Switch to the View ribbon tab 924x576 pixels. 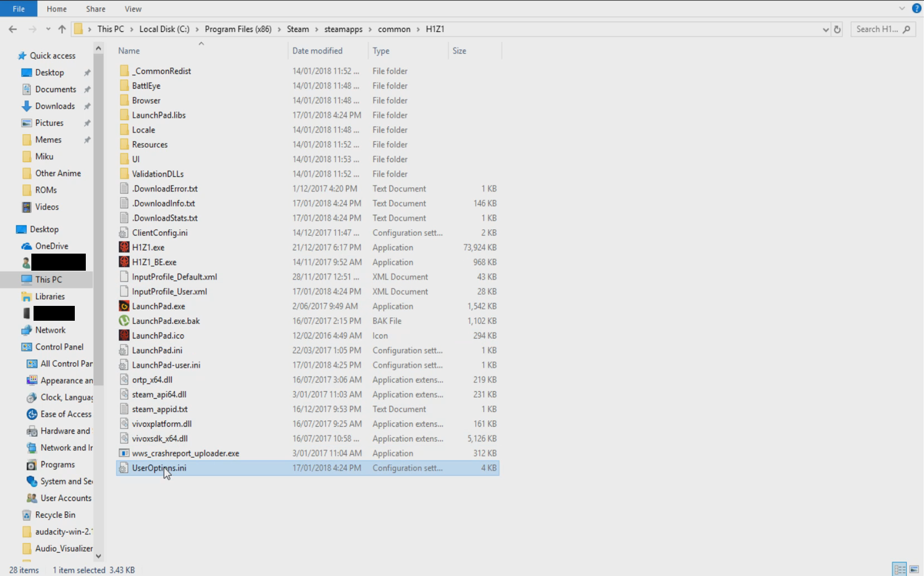133,9
